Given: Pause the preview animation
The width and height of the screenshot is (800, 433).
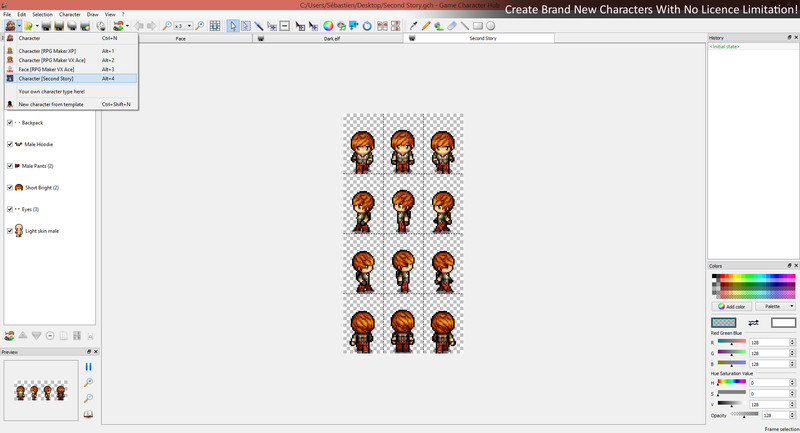Looking at the screenshot, I should point(88,367).
